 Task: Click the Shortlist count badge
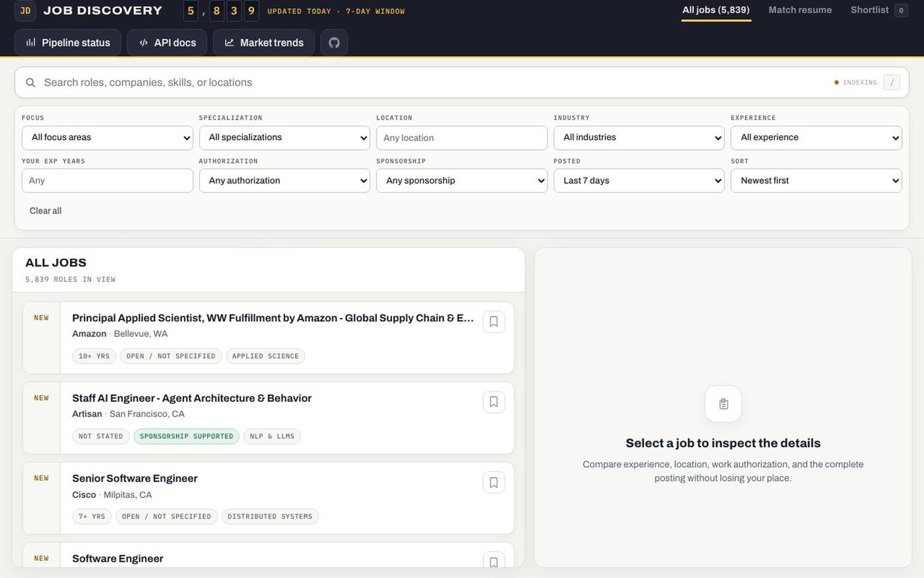click(x=901, y=11)
